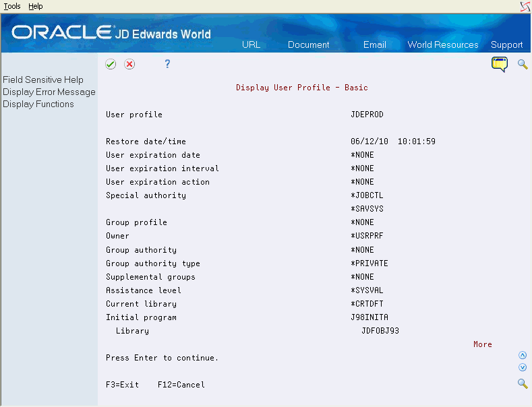The width and height of the screenshot is (532, 407).
Task: Click the *USRPRF owner value
Action: 367,236
